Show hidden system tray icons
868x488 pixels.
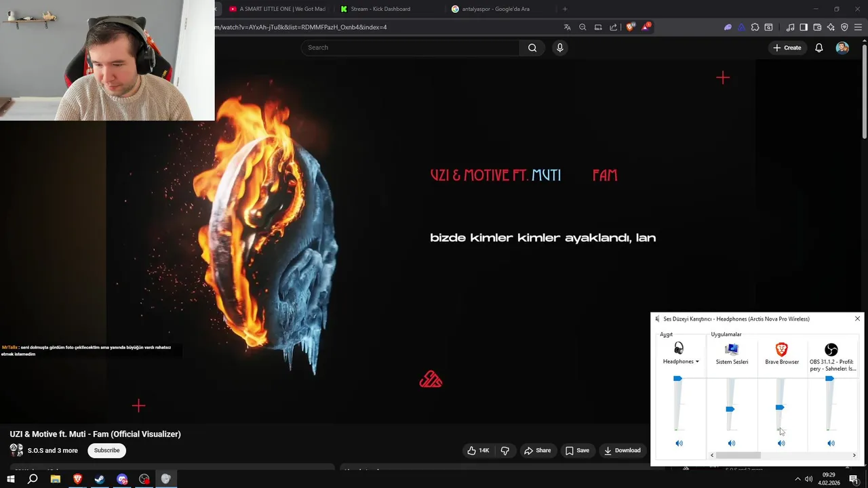797,479
